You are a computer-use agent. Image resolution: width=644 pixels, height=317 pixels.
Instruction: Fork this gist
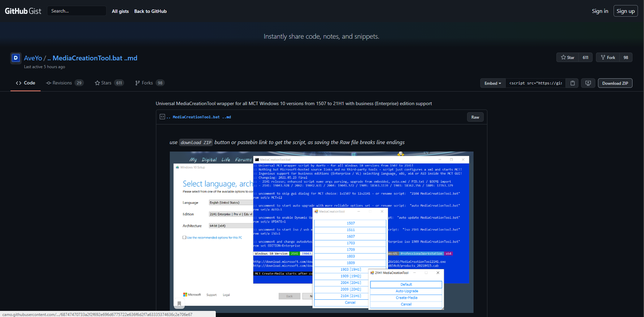coord(608,57)
